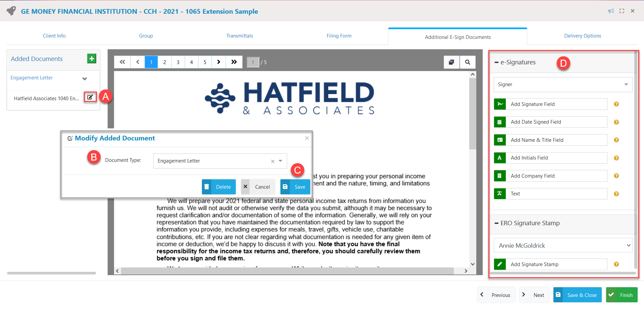Screen dimensions: 644x310
Task: Click the page number input box
Action: (253, 62)
